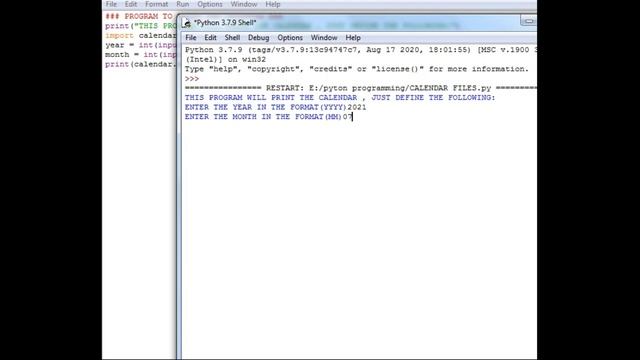This screenshot has height=360, width=640.
Task: Click the 'Python 3.7.9 (tags/v3.7.9' version line
Action: point(361,50)
